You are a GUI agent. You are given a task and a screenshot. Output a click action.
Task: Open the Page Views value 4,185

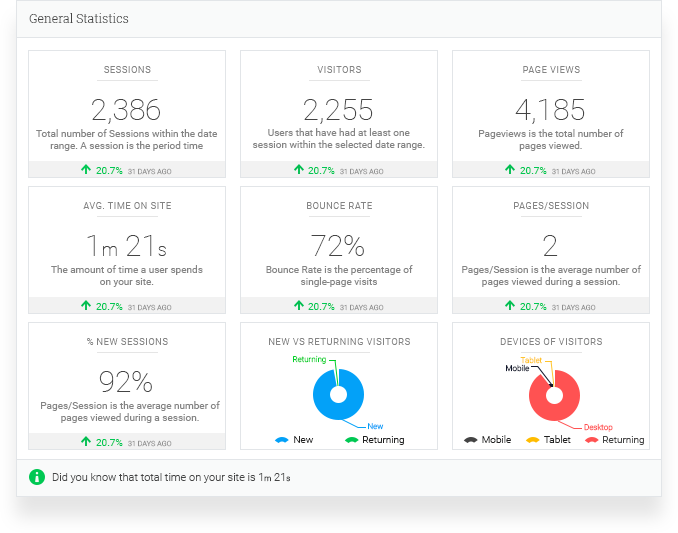pos(550,109)
